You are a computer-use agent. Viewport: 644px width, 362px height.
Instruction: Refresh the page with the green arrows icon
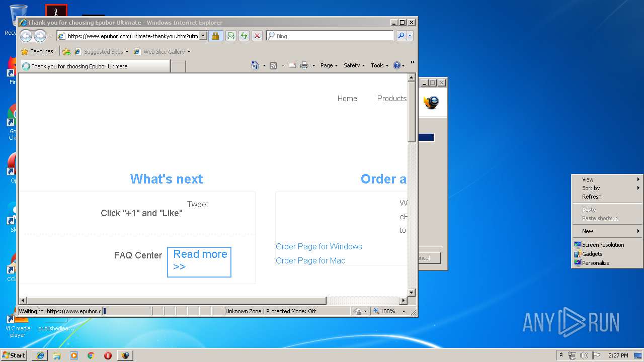coord(244,36)
